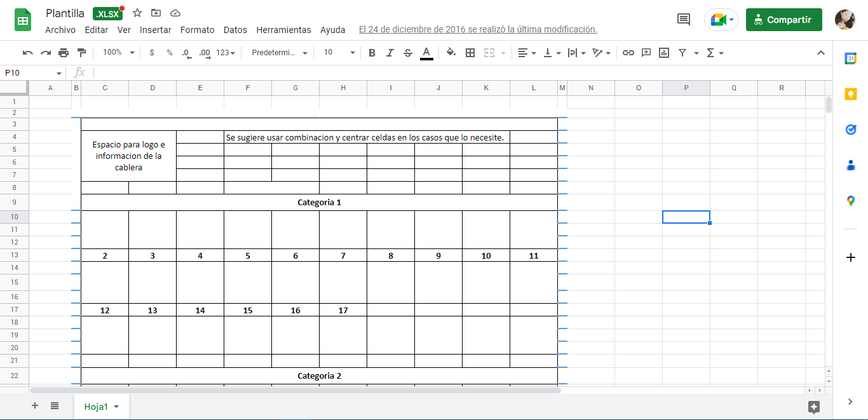Open more number formats 123 dropdown
Viewport: 868px width, 420px height.
pyautogui.click(x=226, y=53)
